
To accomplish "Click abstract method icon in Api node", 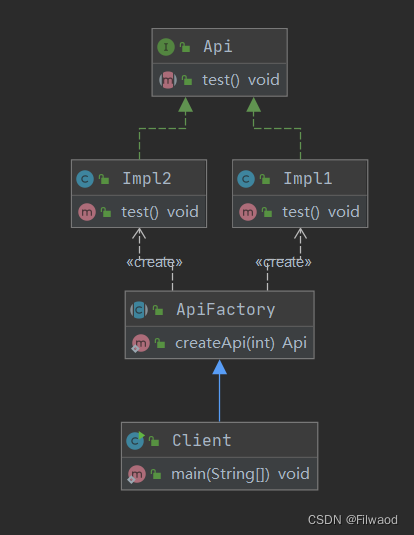I will [168, 80].
